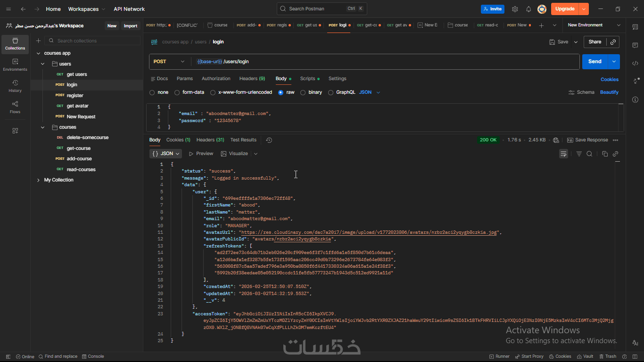The image size is (644, 362).
Task: Open the info icon in right sidebar
Action: (635, 99)
